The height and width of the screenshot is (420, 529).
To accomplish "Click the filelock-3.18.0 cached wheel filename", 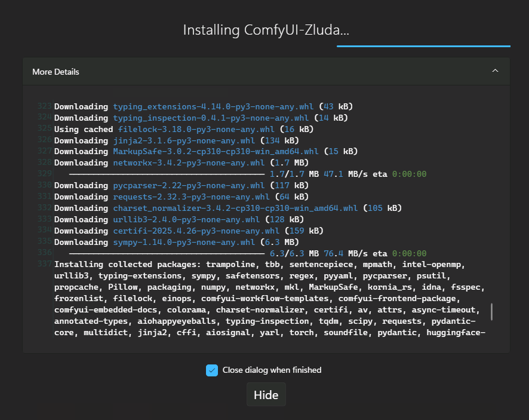I will [x=196, y=129].
